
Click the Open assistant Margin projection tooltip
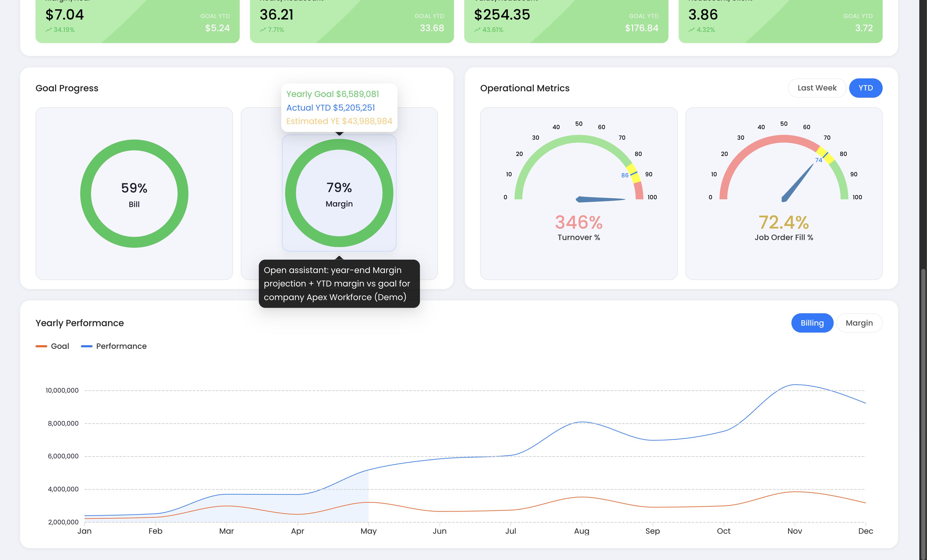point(339,284)
